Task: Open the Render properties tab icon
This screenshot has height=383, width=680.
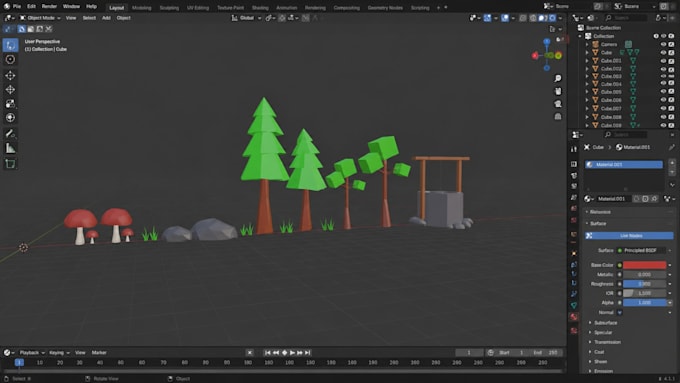Action: coord(574,164)
